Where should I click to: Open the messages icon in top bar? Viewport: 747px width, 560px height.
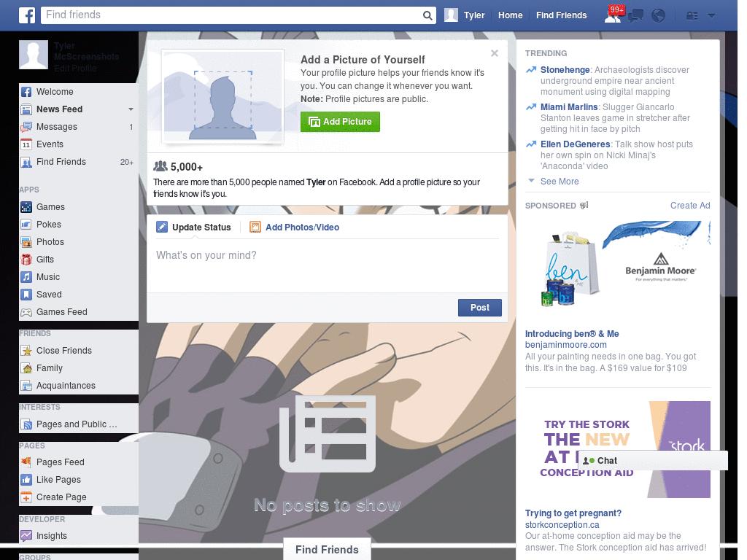pos(635,16)
